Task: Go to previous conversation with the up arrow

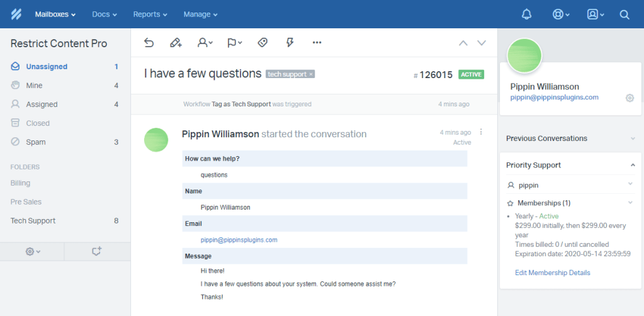Action: [463, 43]
